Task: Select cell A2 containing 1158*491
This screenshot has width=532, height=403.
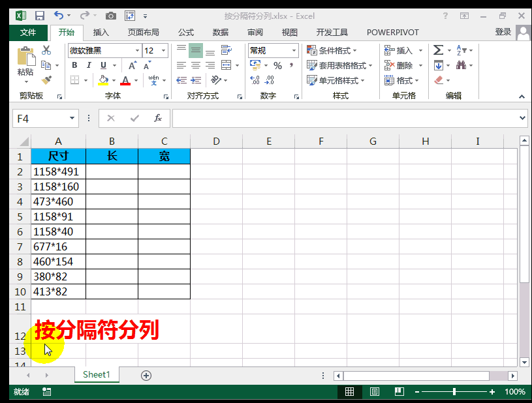Action: click(x=58, y=172)
